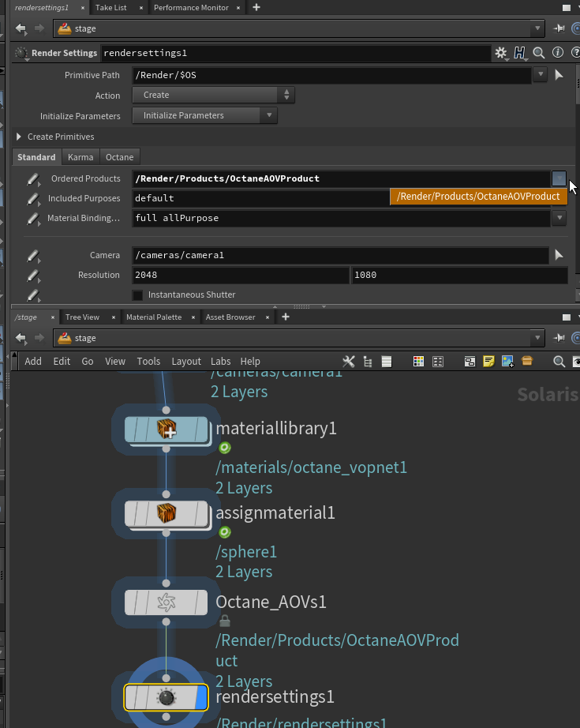Viewport: 580px width, 728px height.
Task: Click the Render Settings node type icon
Action: click(x=21, y=53)
